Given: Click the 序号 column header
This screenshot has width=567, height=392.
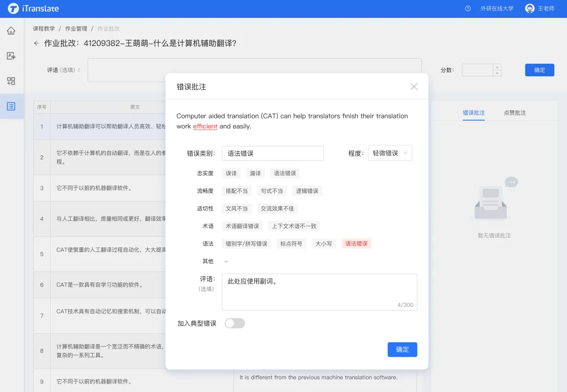Looking at the screenshot, I should click(42, 107).
